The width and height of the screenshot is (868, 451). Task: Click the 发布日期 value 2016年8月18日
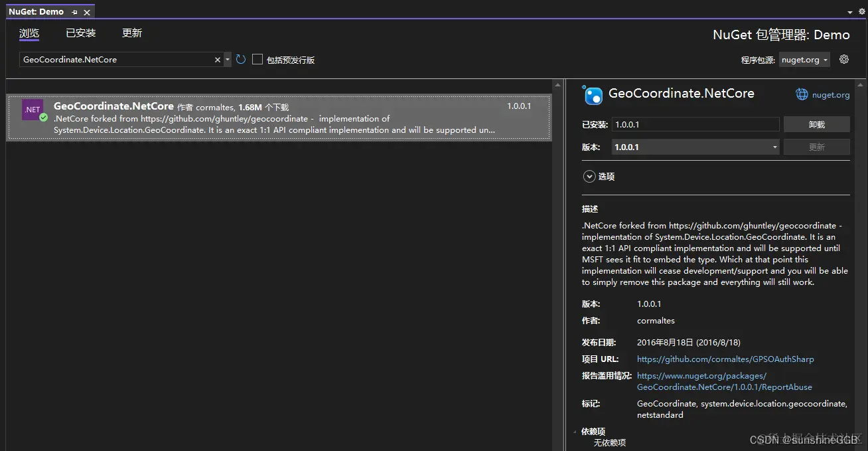[x=689, y=343]
